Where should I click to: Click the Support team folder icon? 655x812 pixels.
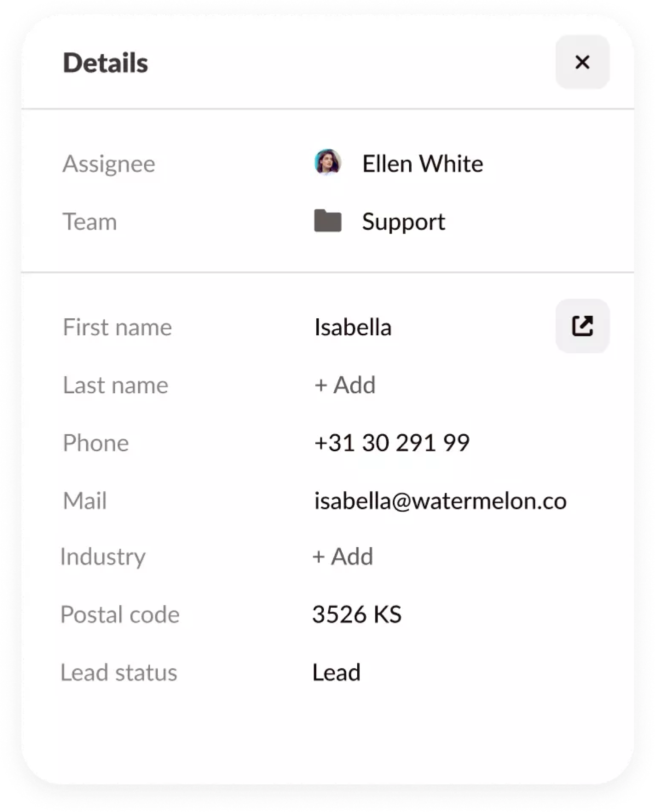click(x=328, y=221)
